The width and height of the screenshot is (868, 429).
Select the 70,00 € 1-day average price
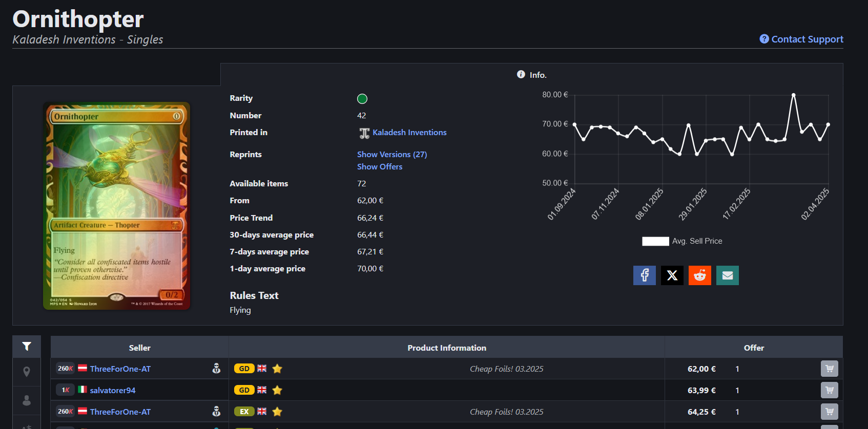point(370,269)
